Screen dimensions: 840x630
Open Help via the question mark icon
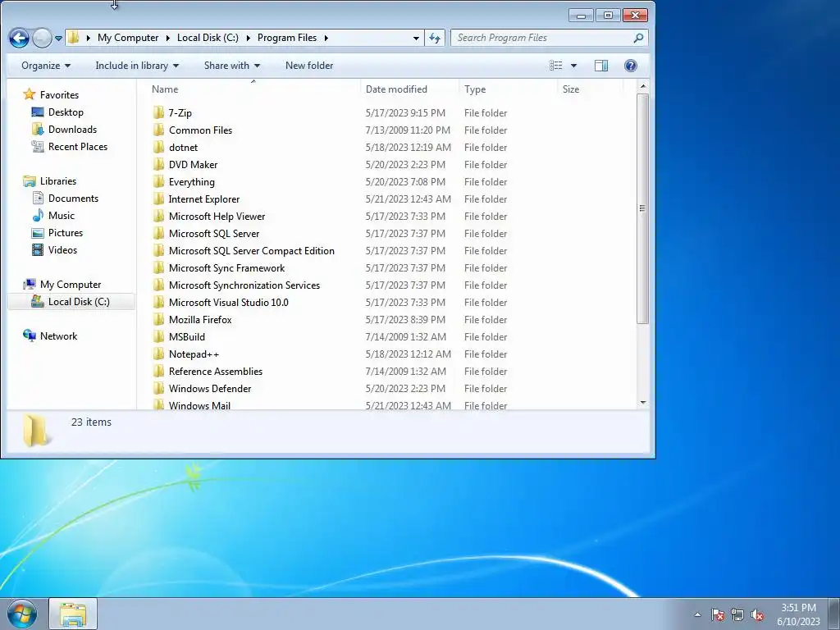click(x=631, y=66)
